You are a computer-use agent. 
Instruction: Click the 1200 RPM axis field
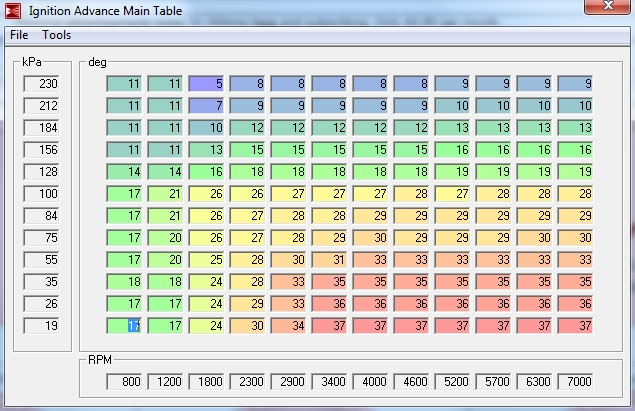165,381
